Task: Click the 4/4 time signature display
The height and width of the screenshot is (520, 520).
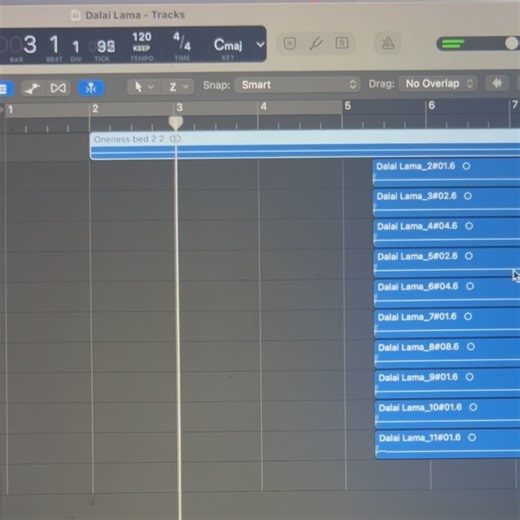Action: pos(182,42)
